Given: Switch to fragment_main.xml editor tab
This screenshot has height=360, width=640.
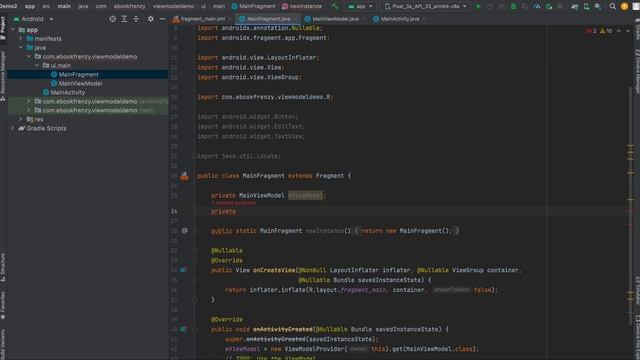Looking at the screenshot, I should 202,19.
